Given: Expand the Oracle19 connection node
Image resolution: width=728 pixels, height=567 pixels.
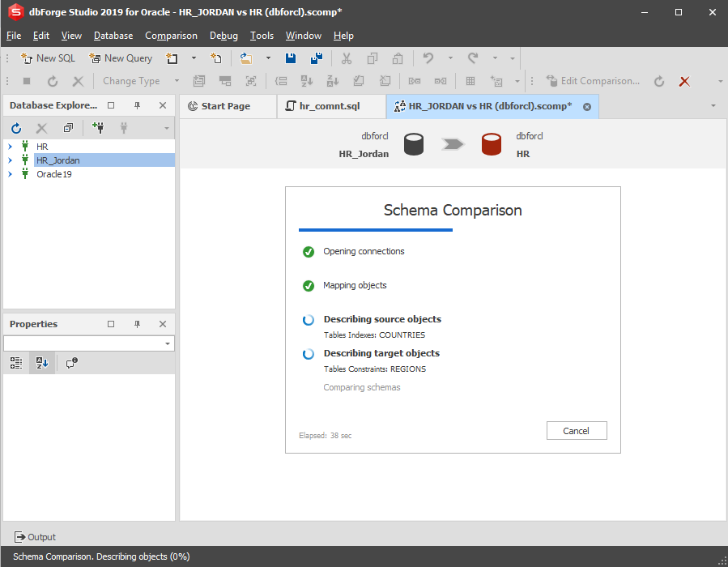Looking at the screenshot, I should coord(11,174).
